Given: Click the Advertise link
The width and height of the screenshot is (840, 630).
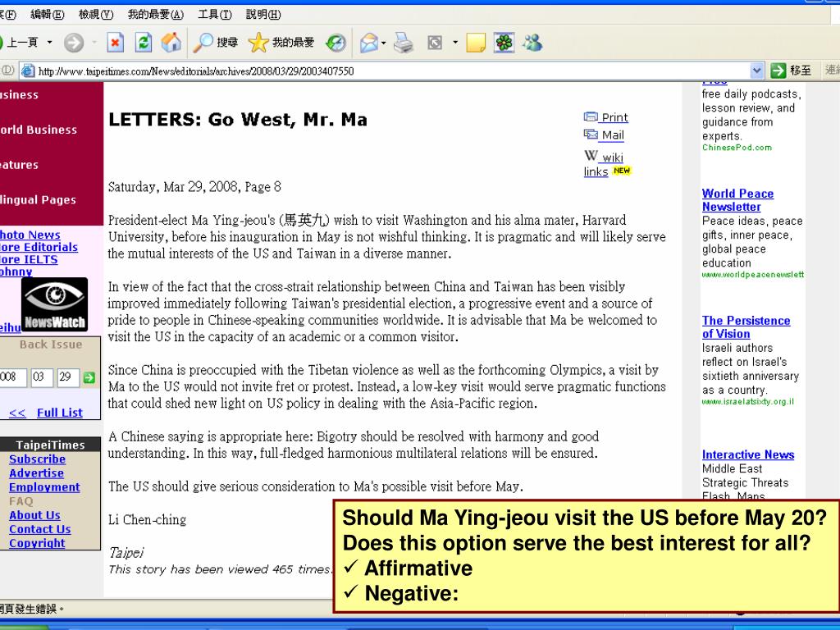Looking at the screenshot, I should [x=36, y=473].
